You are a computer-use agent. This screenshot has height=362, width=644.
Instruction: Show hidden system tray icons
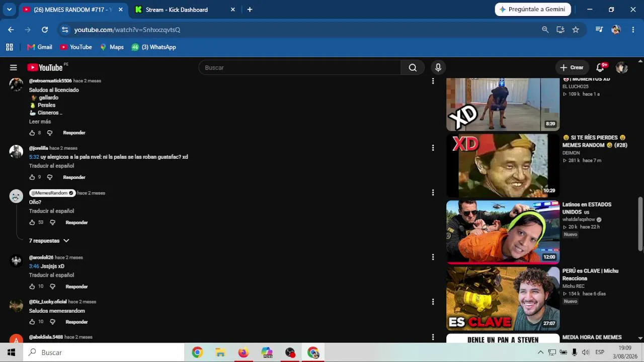[540, 352]
